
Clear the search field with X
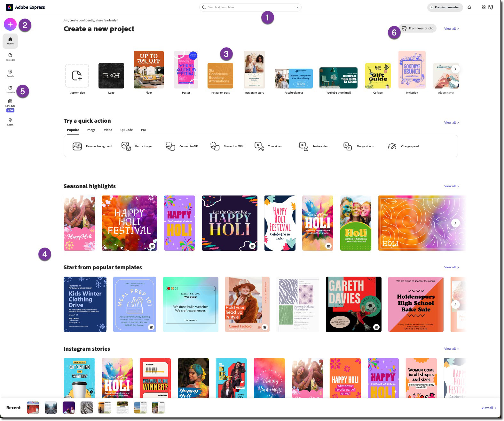point(297,7)
